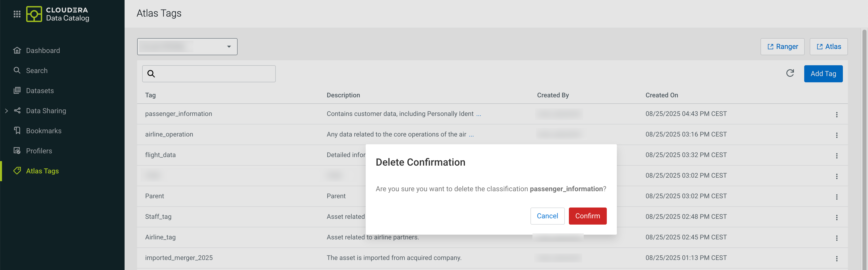Open kebab menu for airline_operation row
Screen dimensions: 868x270
(x=836, y=135)
